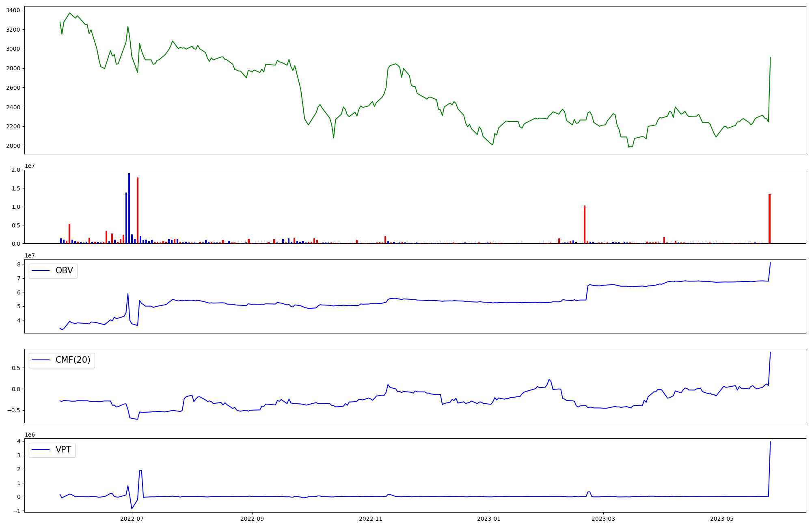Click the blue line sample in VPT legend
812x528 pixels.
pyautogui.click(x=41, y=450)
